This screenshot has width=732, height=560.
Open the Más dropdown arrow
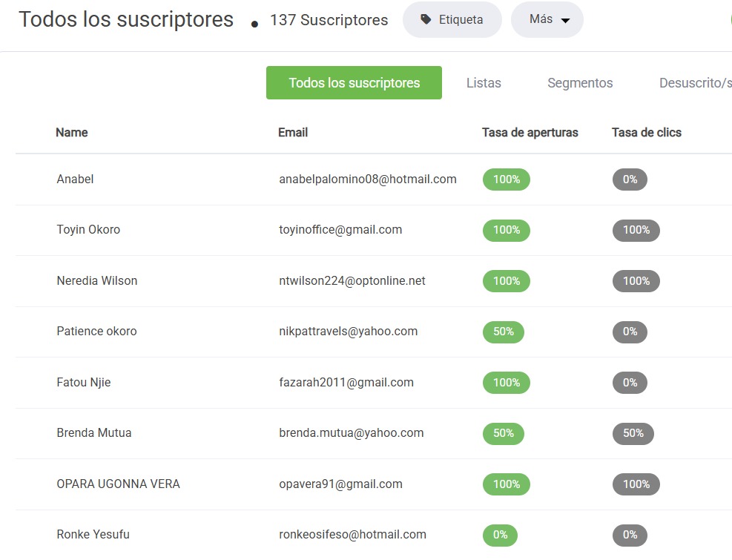[565, 20]
